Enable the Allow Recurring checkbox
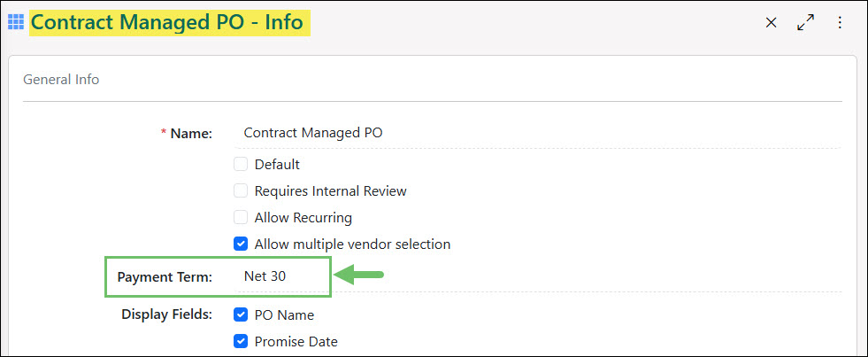868x357 pixels. click(241, 217)
